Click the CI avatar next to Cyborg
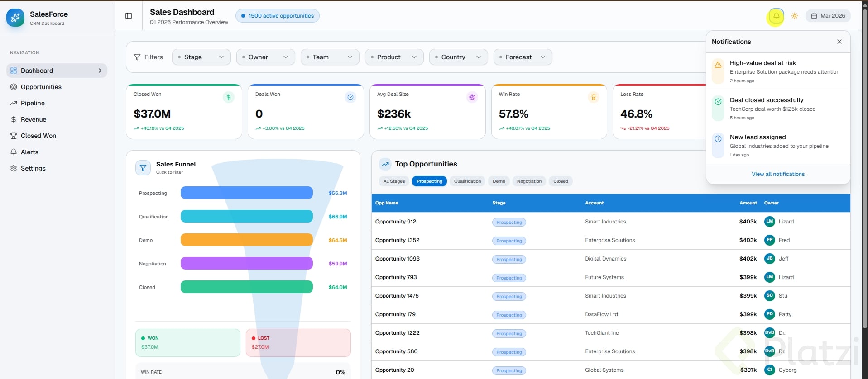 point(769,370)
